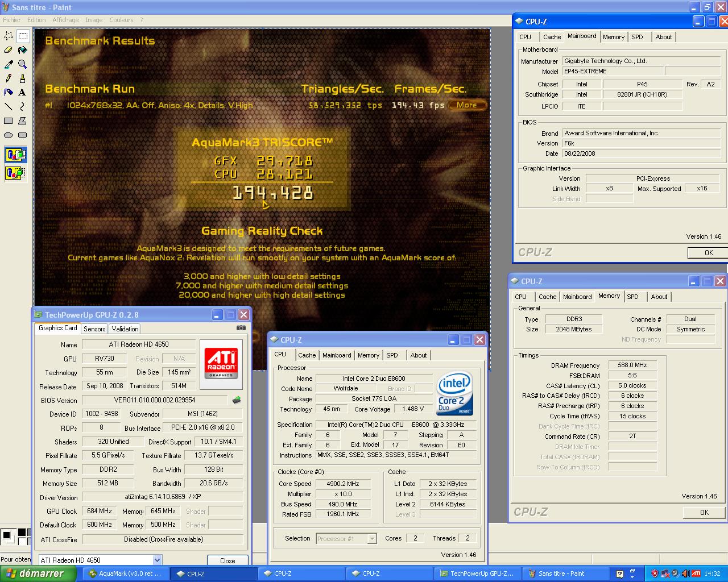
Task: Open the Affichage menu in Paint
Action: click(x=65, y=20)
